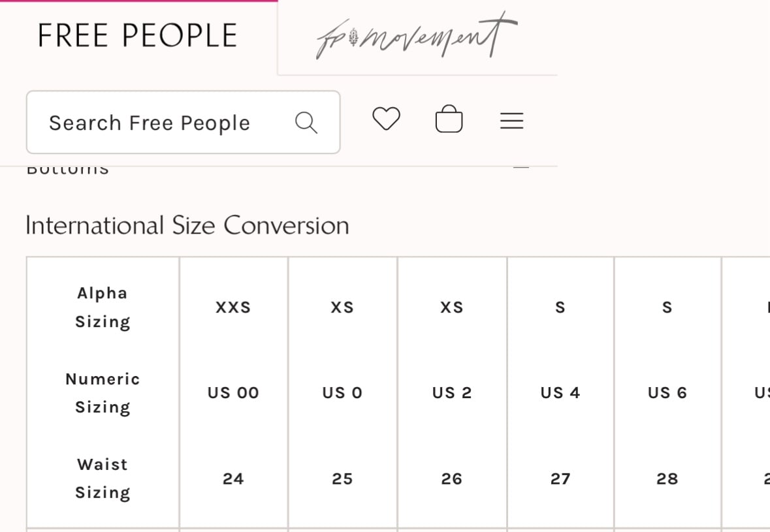Click the US 4 size cell

click(x=560, y=392)
